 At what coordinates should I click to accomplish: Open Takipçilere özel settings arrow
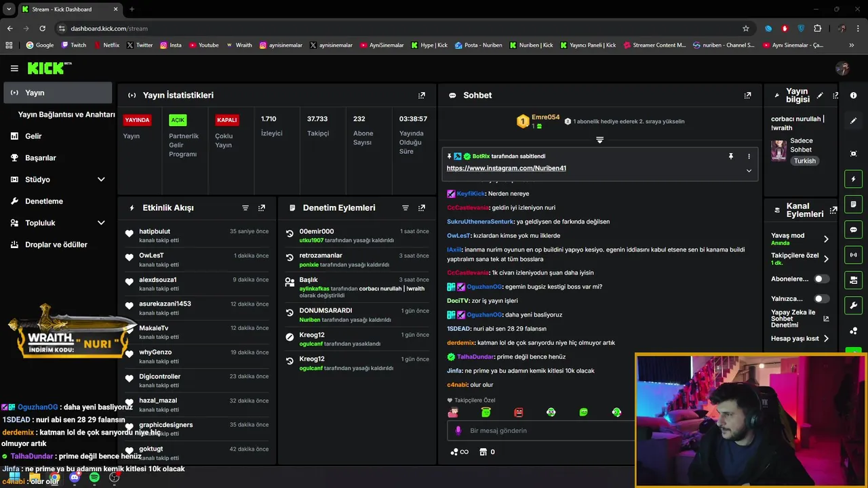(x=826, y=259)
